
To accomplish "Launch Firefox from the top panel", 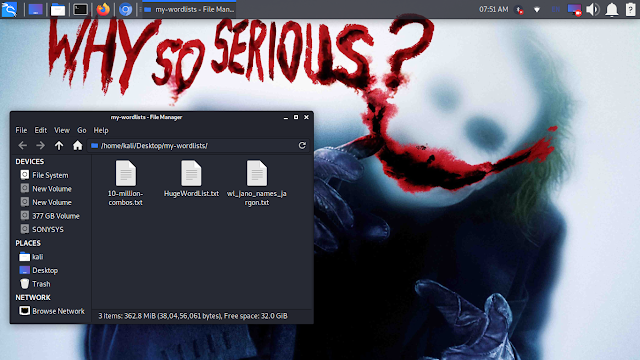I will point(103,9).
